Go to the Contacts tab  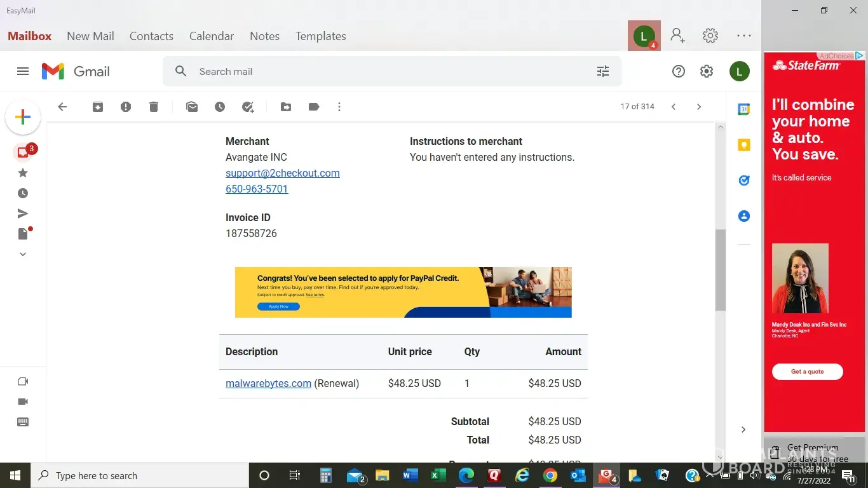tap(151, 36)
